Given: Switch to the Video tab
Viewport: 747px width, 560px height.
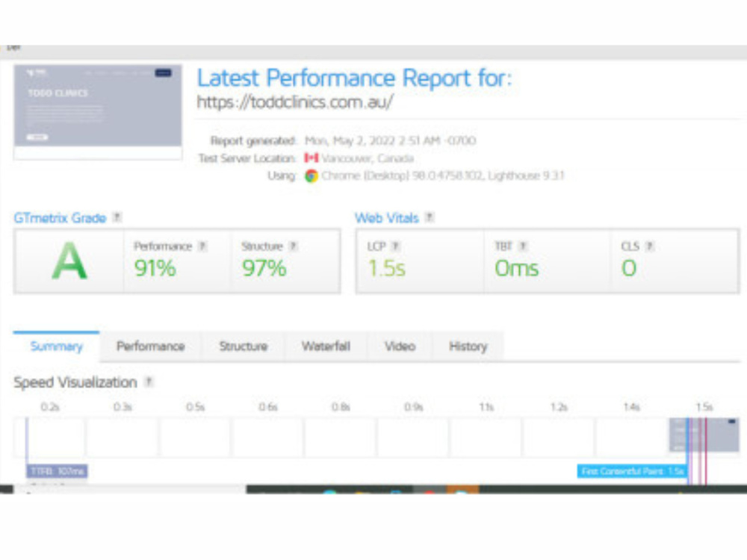Looking at the screenshot, I should (400, 346).
